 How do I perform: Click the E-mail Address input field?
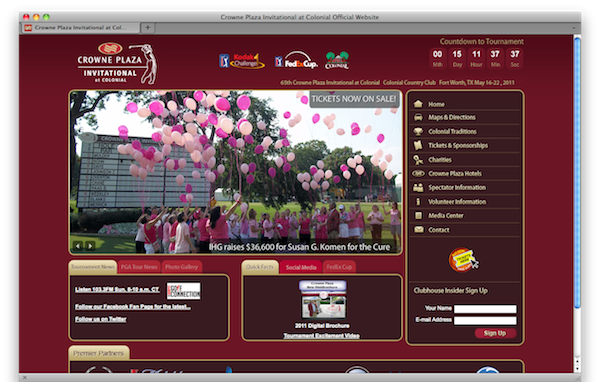[485, 320]
